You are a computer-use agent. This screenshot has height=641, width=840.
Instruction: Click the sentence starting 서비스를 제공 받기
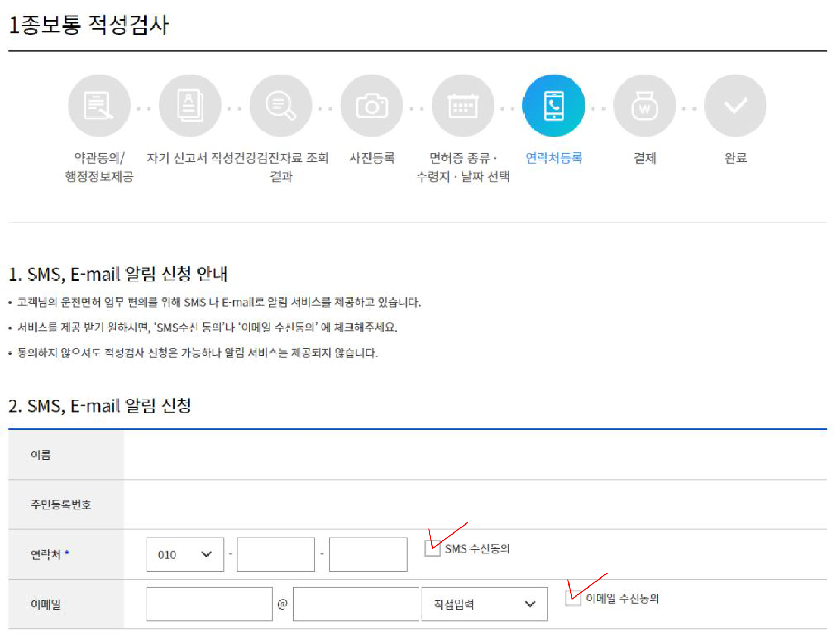[207, 328]
